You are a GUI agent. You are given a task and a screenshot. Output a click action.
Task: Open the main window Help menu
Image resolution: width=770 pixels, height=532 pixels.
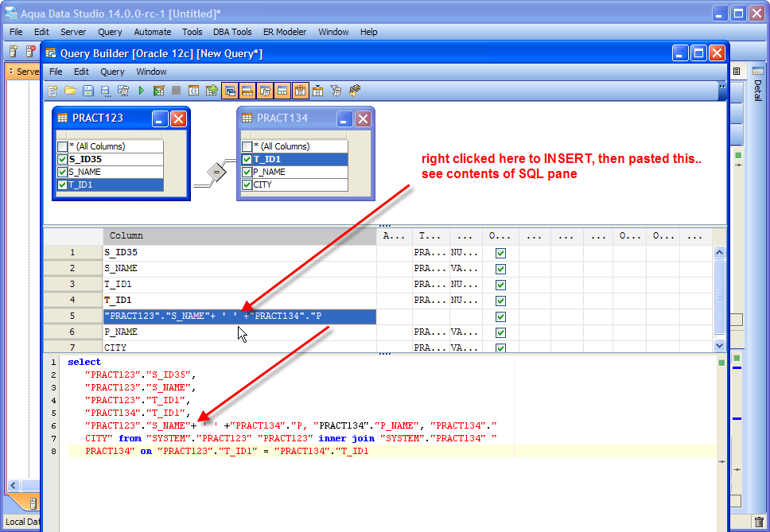click(369, 32)
